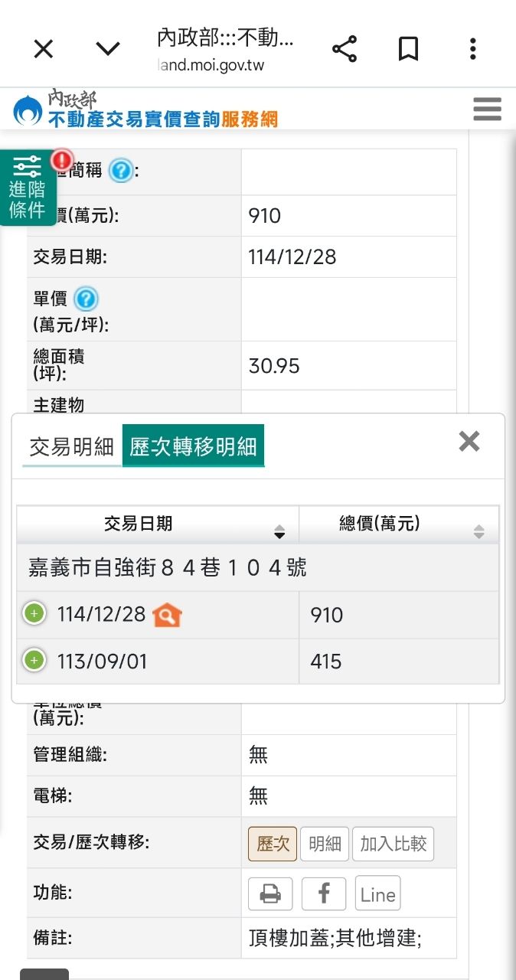516x980 pixels.
Task: Close the transfer details popup
Action: [469, 441]
